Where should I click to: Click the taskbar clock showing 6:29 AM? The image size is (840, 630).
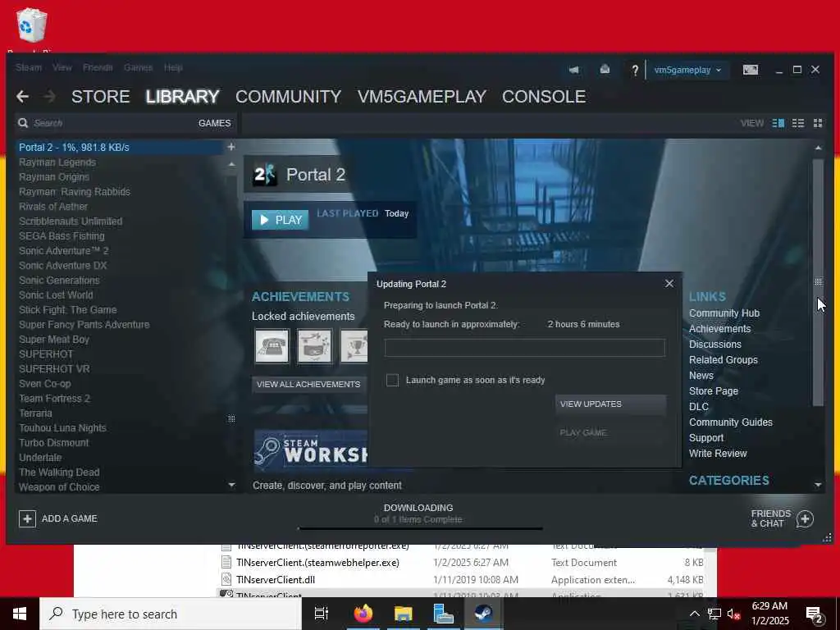[x=769, y=614]
